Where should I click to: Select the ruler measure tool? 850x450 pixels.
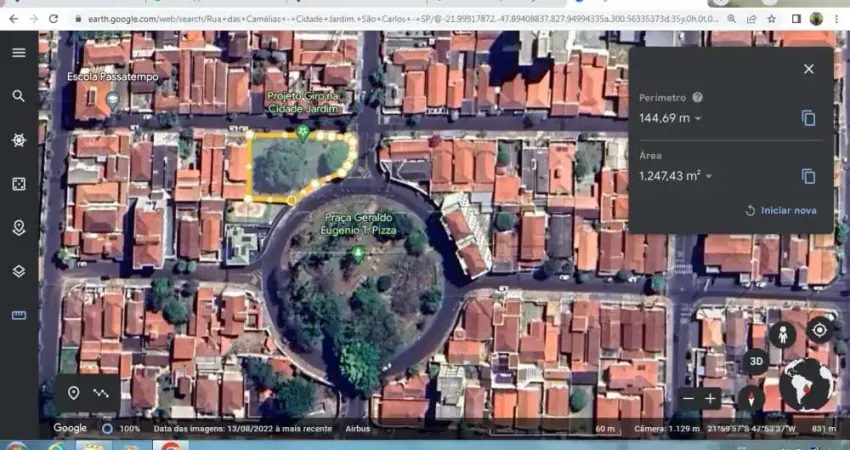click(x=19, y=315)
